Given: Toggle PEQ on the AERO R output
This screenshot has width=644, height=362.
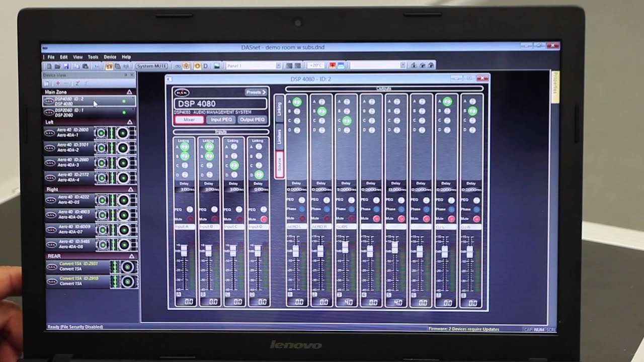Looking at the screenshot, I should click(327, 200).
